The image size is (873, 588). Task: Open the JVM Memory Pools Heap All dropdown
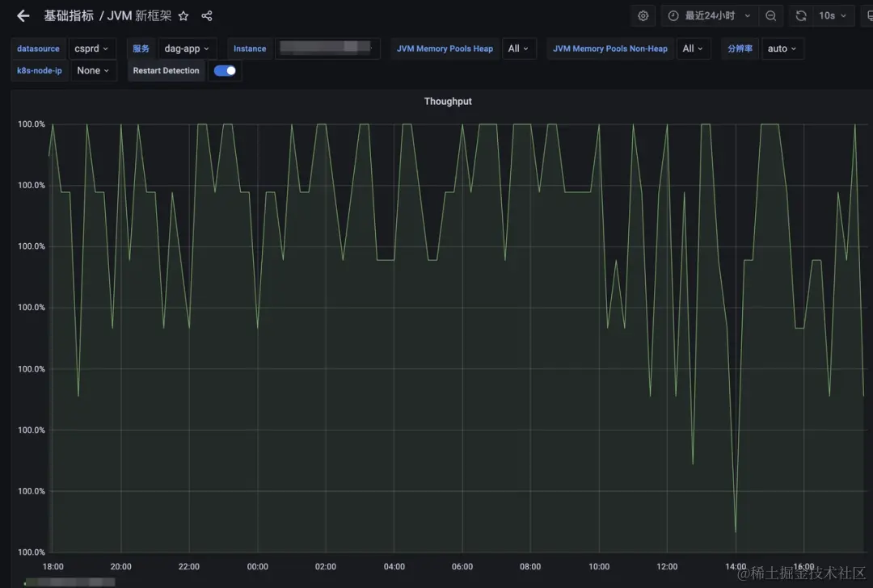tap(518, 48)
